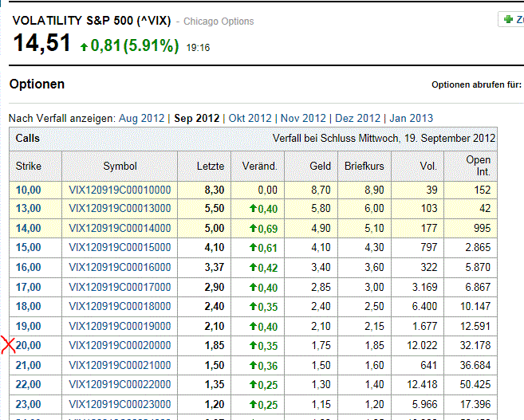Click the 'Optionen abrufen für:' label
Screen dimensions: 524x420
pyautogui.click(x=476, y=84)
